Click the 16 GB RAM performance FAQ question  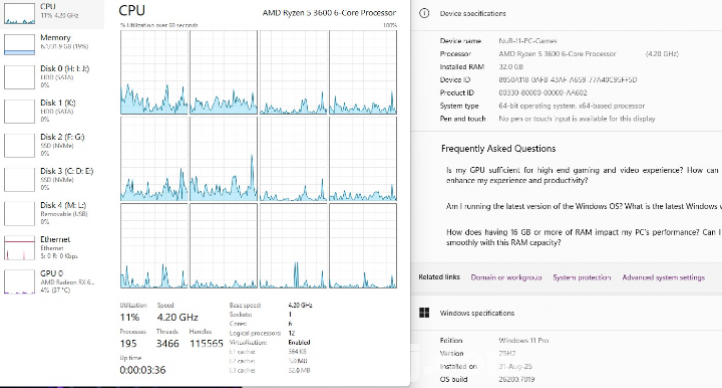(x=582, y=237)
